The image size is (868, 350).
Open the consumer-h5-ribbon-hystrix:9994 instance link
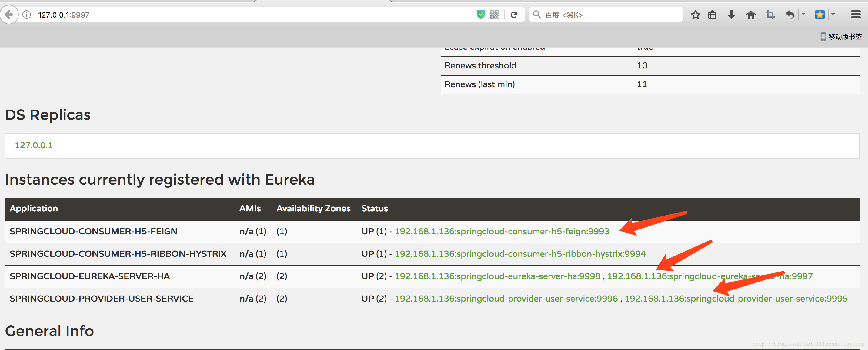tap(520, 254)
